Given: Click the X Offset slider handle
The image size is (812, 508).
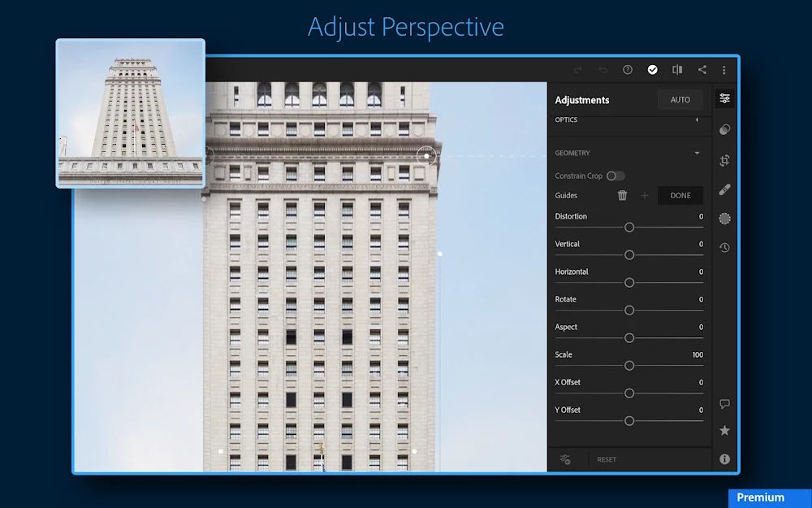Looking at the screenshot, I should click(x=629, y=393).
